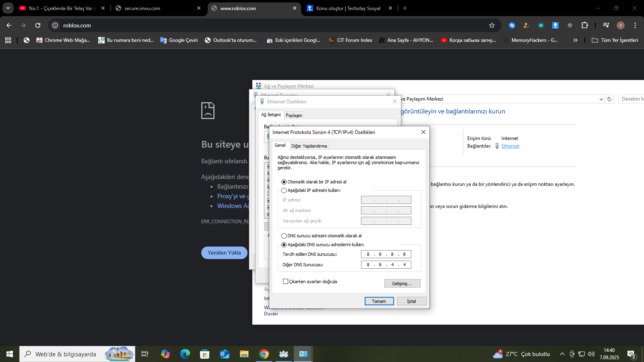Close the TCP/IPv4 Özellikleri dialog
This screenshot has height=362, width=644.
(423, 132)
